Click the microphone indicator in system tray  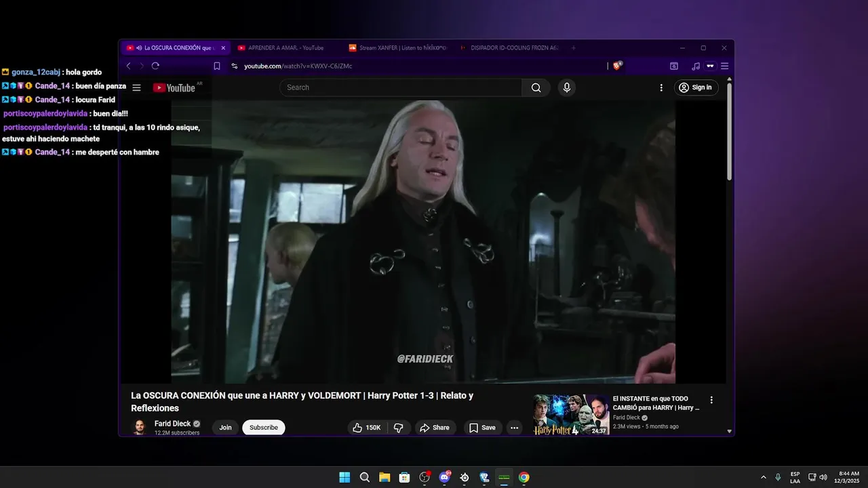coord(778,477)
